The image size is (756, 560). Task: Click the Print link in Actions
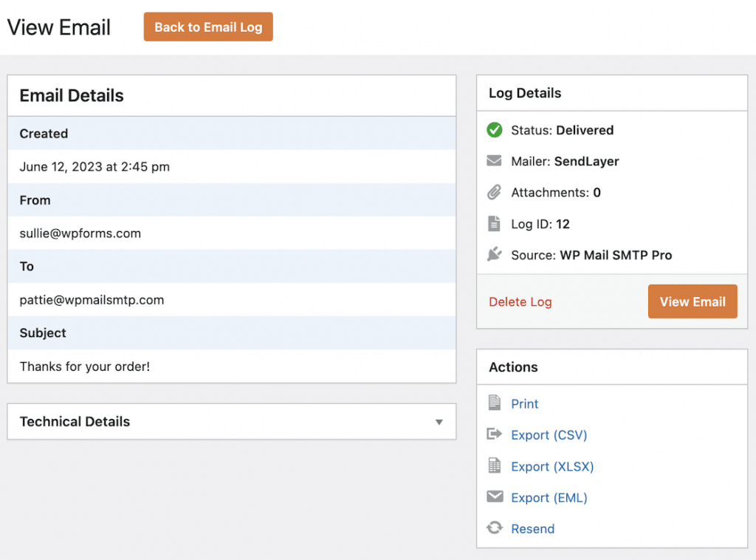(x=524, y=403)
